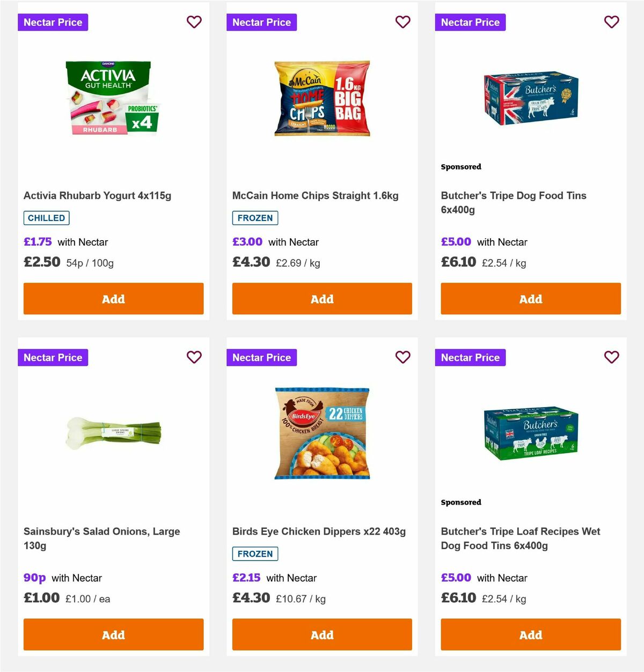Viewport: 644px width, 672px height.
Task: Open the Sponsored label on Butcher's Tripe Loaf
Action: point(460,502)
